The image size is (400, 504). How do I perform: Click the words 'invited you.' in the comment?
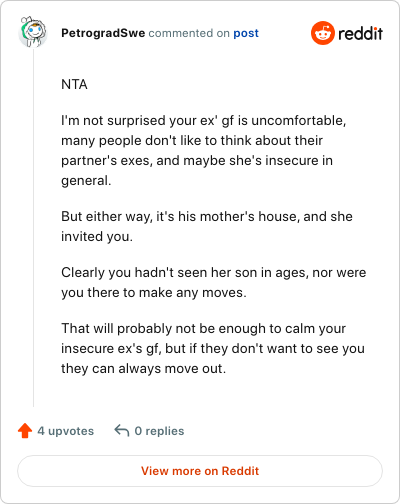pyautogui.click(x=97, y=236)
